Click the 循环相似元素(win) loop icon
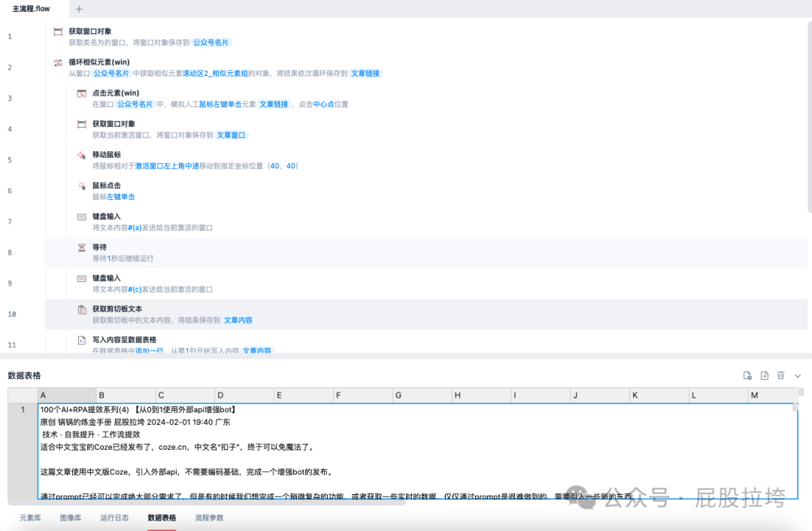The image size is (812, 531). click(58, 62)
